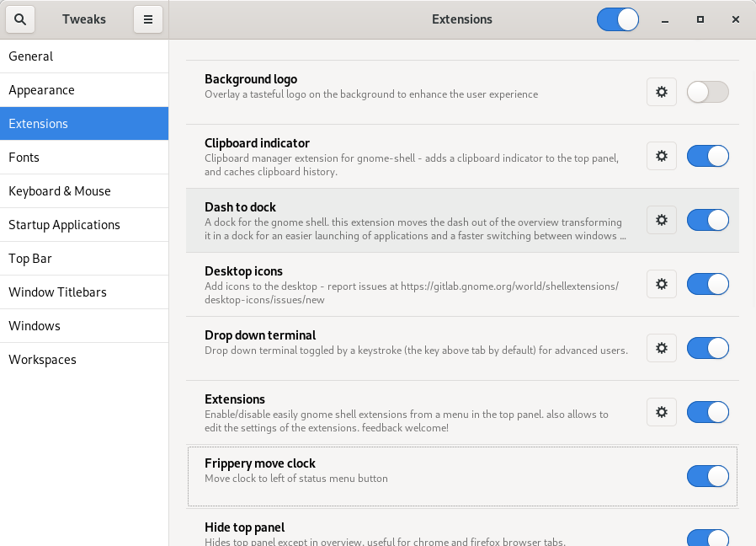Open the Extensions extension settings gear
The image size is (756, 546).
point(662,412)
